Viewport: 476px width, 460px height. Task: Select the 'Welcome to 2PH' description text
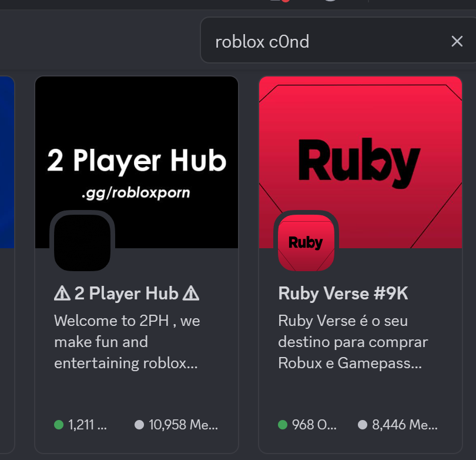[x=127, y=342]
